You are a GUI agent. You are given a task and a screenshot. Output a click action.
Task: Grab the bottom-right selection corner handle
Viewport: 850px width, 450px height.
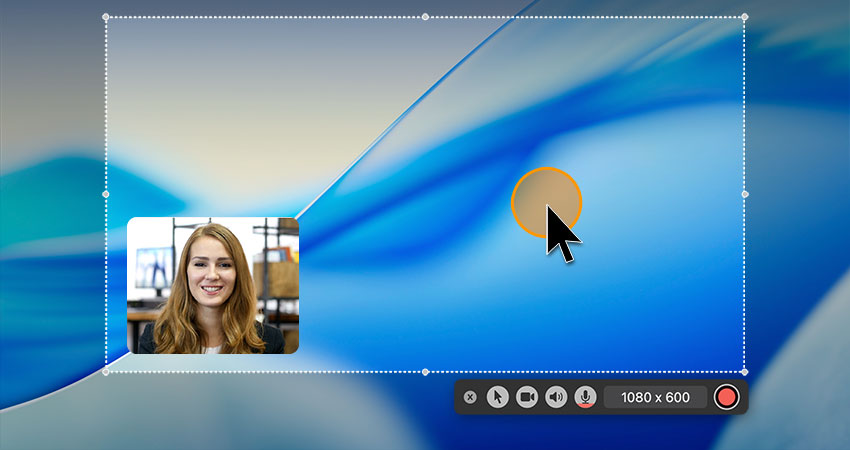click(x=745, y=372)
